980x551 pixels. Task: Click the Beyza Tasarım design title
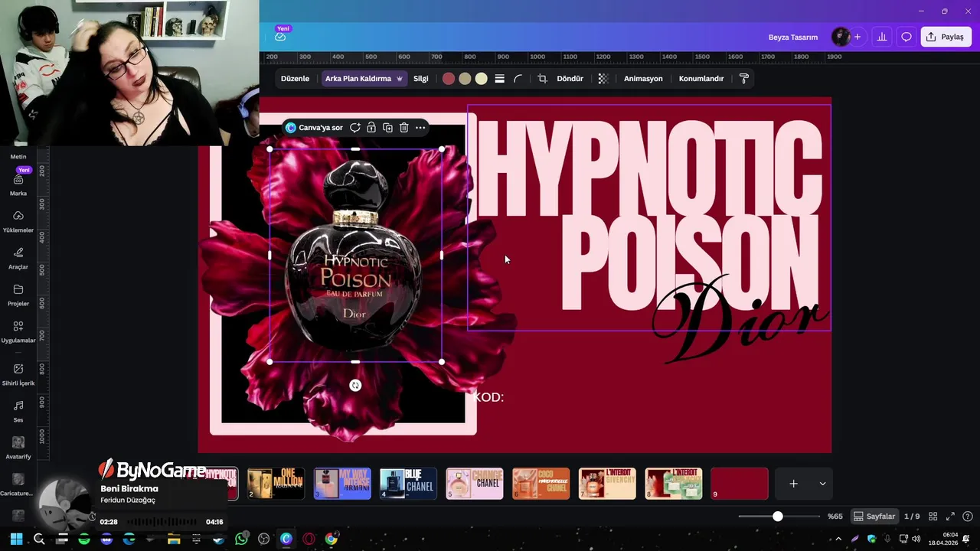click(x=793, y=37)
